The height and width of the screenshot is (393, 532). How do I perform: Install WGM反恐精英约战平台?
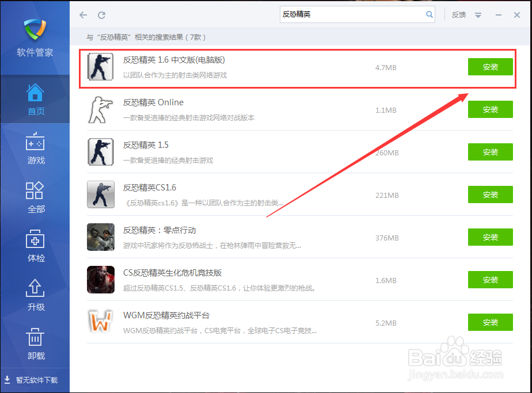coord(491,322)
